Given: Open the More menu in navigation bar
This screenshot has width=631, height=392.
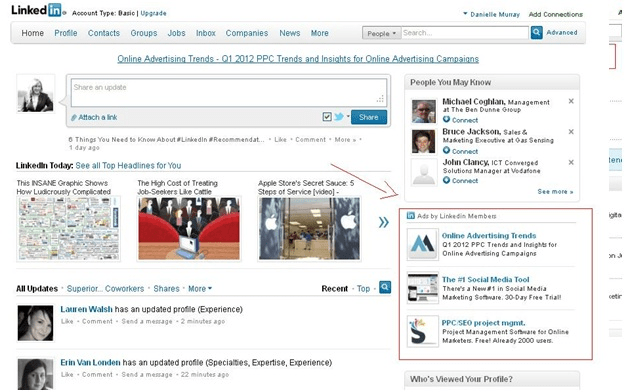Looking at the screenshot, I should point(320,33).
